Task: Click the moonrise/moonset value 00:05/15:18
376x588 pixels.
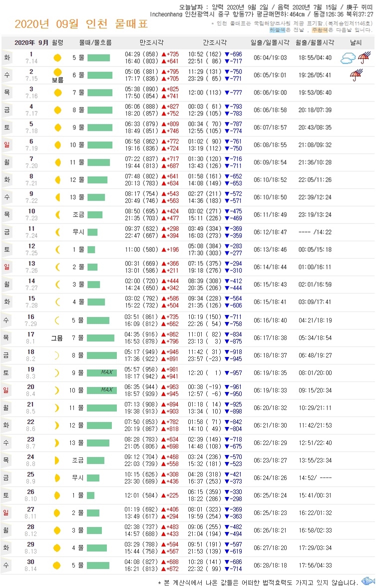Action: 315,249
